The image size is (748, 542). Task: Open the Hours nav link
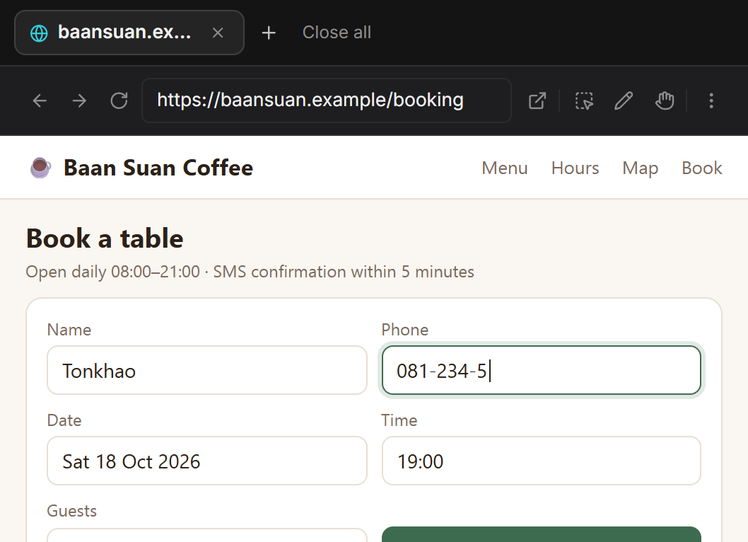(x=575, y=168)
